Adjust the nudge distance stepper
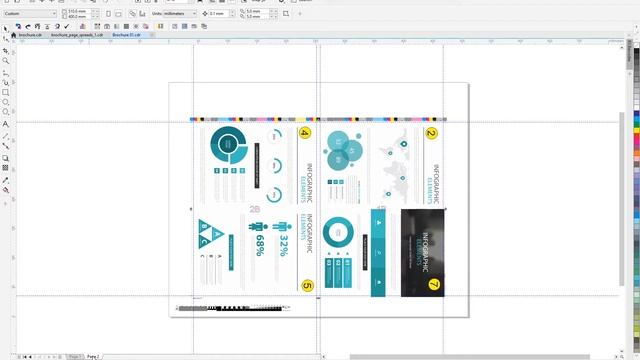This screenshot has height=360, width=640. (x=232, y=14)
